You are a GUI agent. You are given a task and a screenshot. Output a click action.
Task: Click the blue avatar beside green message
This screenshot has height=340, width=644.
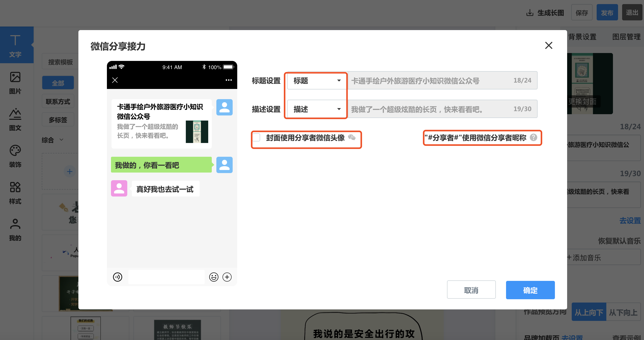[x=224, y=165]
